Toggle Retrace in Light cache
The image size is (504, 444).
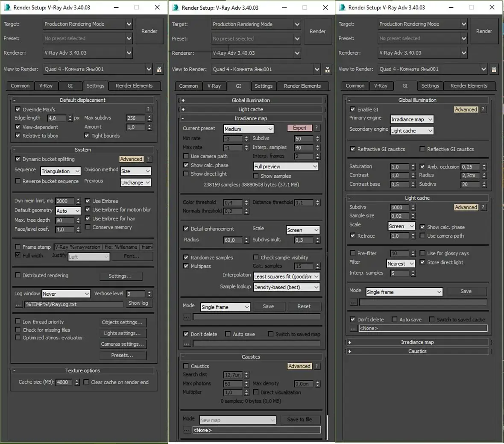click(x=353, y=235)
